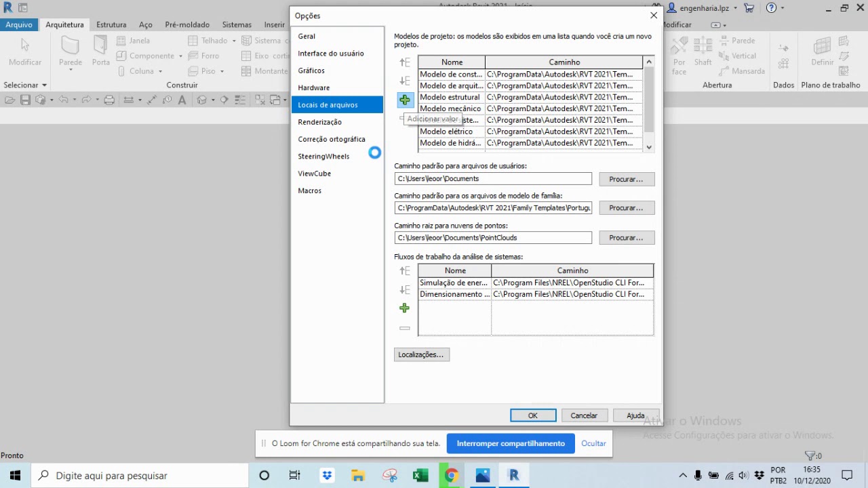Print from the quick access toolbar
This screenshot has width=868, height=488.
109,100
